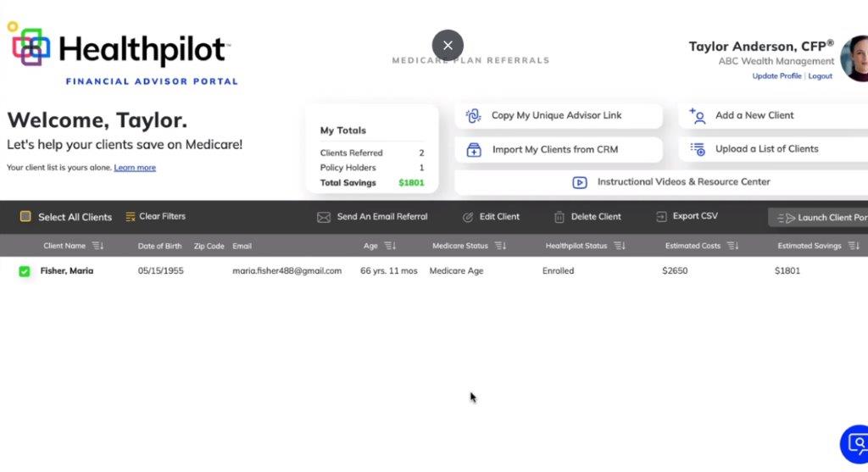Click date of birth 05/15/1955

(x=160, y=271)
